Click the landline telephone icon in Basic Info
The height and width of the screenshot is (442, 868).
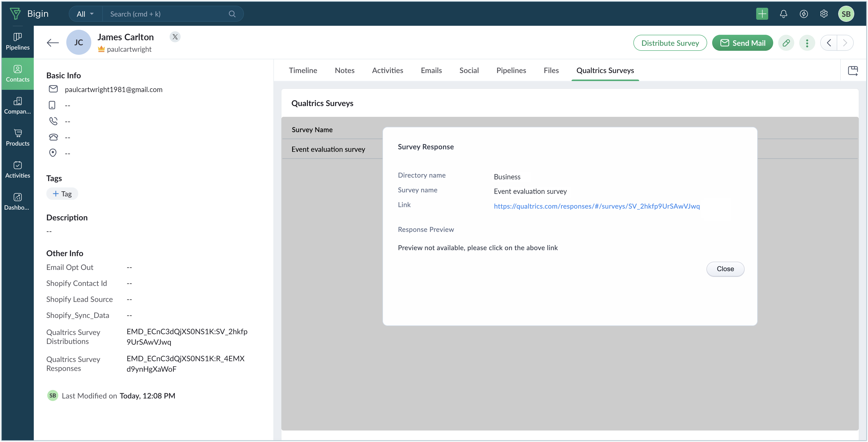[53, 137]
